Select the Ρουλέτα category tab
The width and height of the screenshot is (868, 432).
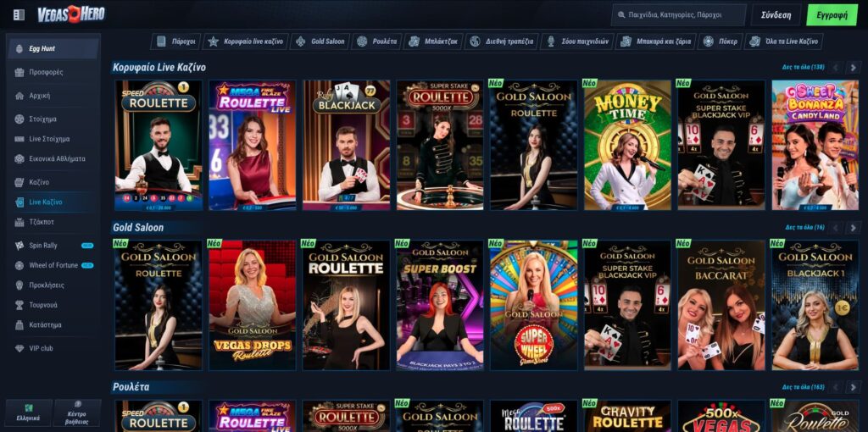(x=377, y=42)
